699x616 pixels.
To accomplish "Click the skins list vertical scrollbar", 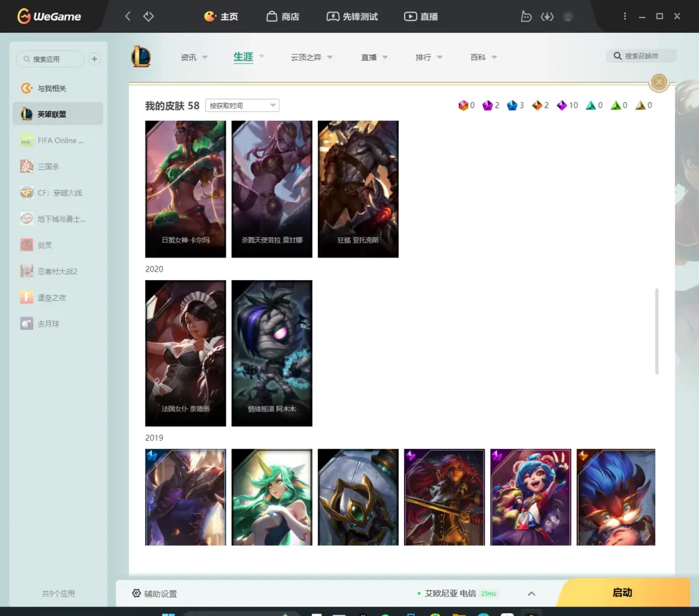I will (657, 332).
